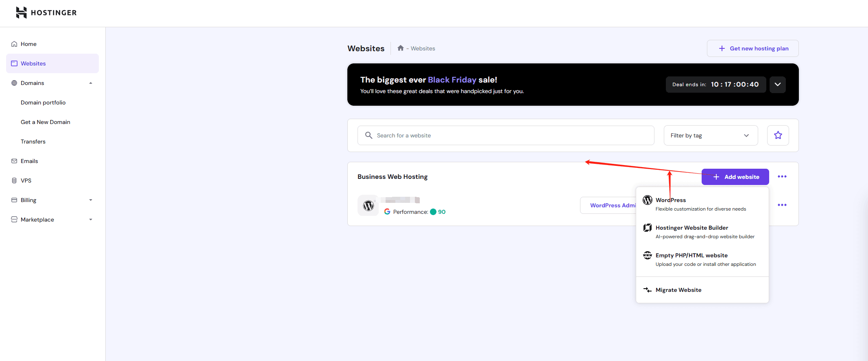Click the search magnifier icon

pos(369,135)
